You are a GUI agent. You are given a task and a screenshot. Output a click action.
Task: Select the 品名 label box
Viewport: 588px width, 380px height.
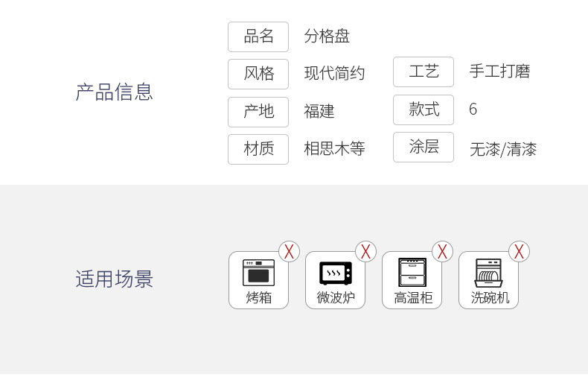click(x=258, y=37)
